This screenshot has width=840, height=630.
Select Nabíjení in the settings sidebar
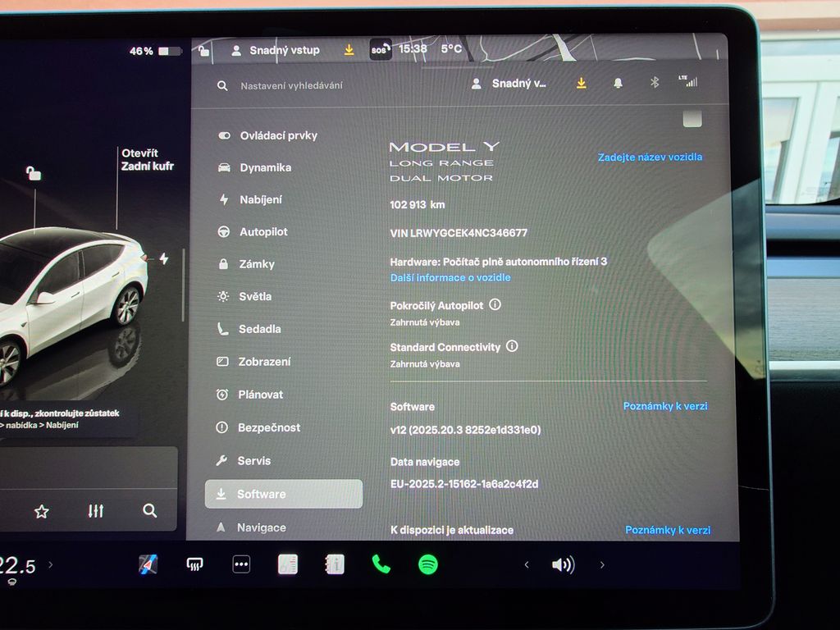[x=260, y=199]
